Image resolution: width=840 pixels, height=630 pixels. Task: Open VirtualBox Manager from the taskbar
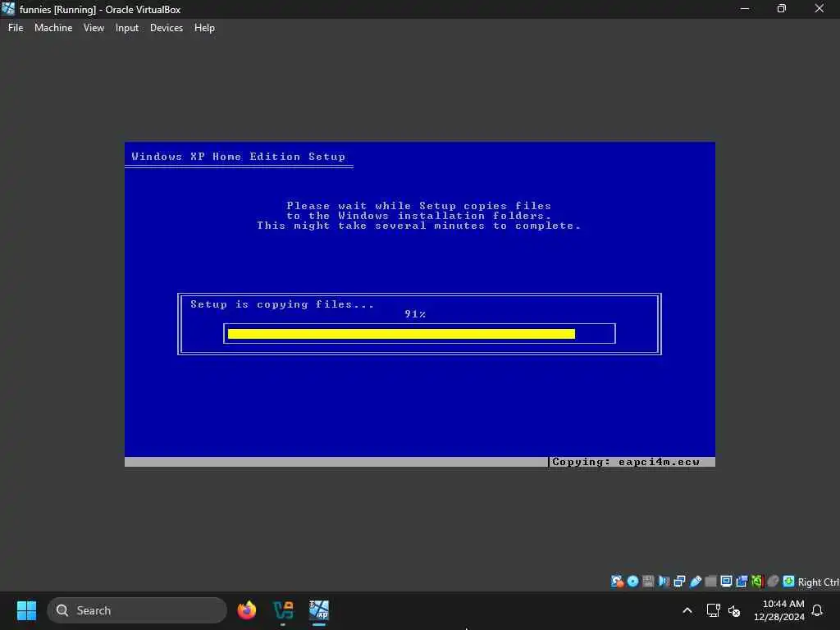283,610
